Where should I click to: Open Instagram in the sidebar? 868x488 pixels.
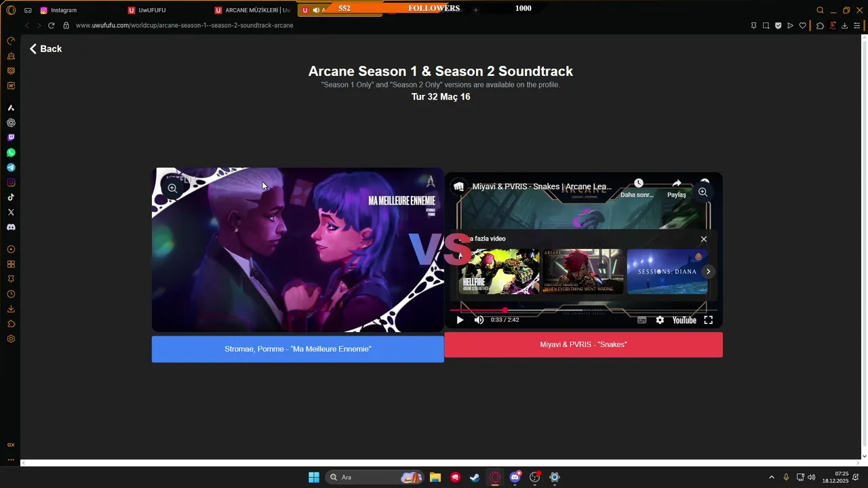(x=11, y=182)
